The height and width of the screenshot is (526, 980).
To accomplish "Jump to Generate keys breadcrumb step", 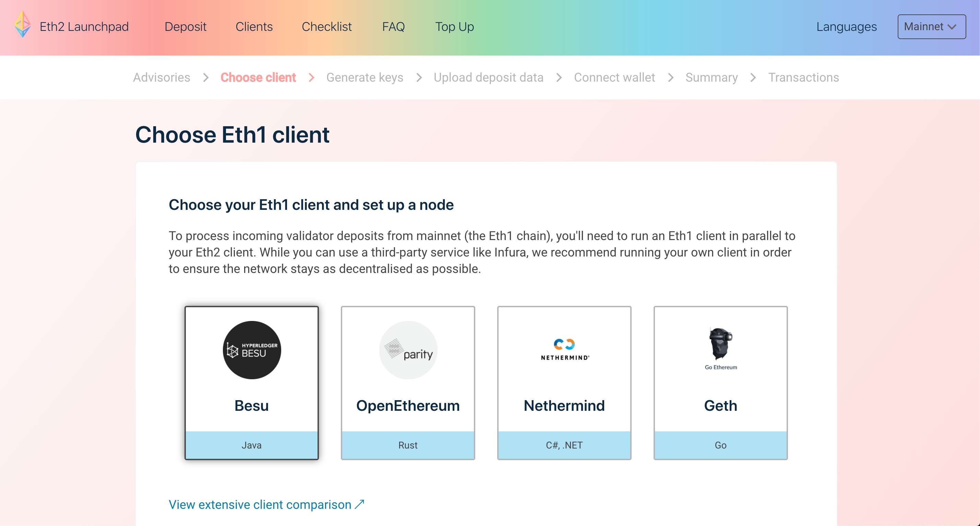I will (x=364, y=77).
